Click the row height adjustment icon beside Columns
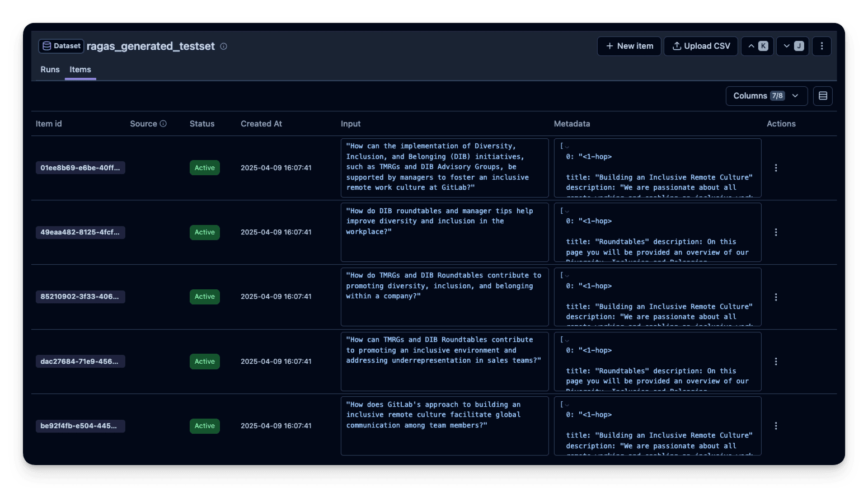 (x=823, y=96)
